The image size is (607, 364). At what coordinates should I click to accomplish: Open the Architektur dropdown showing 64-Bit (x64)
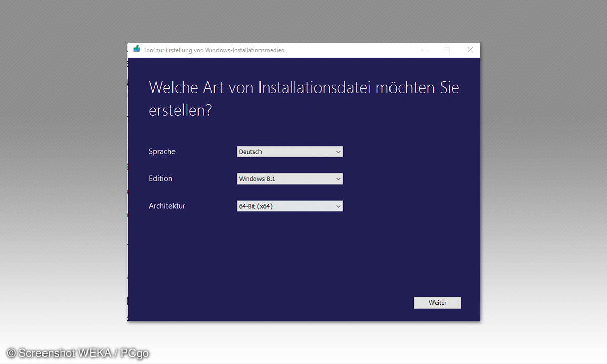tap(290, 206)
